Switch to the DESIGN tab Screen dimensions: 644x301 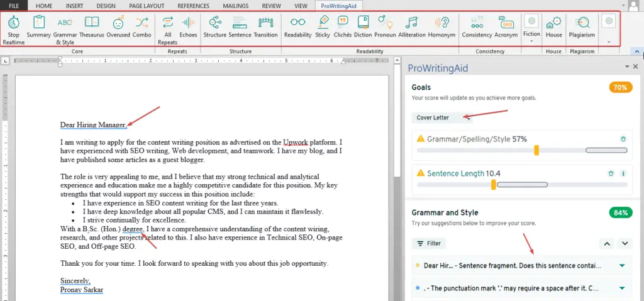[106, 6]
